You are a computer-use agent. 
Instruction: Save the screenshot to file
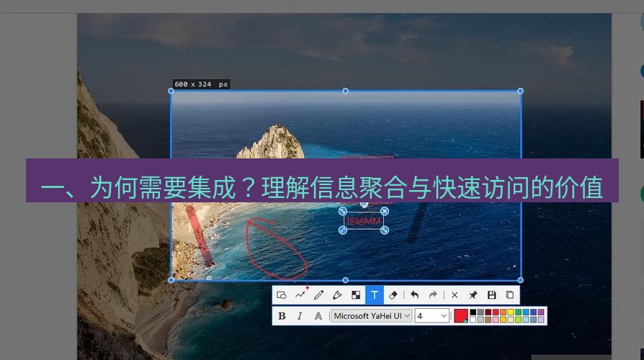tap(491, 295)
